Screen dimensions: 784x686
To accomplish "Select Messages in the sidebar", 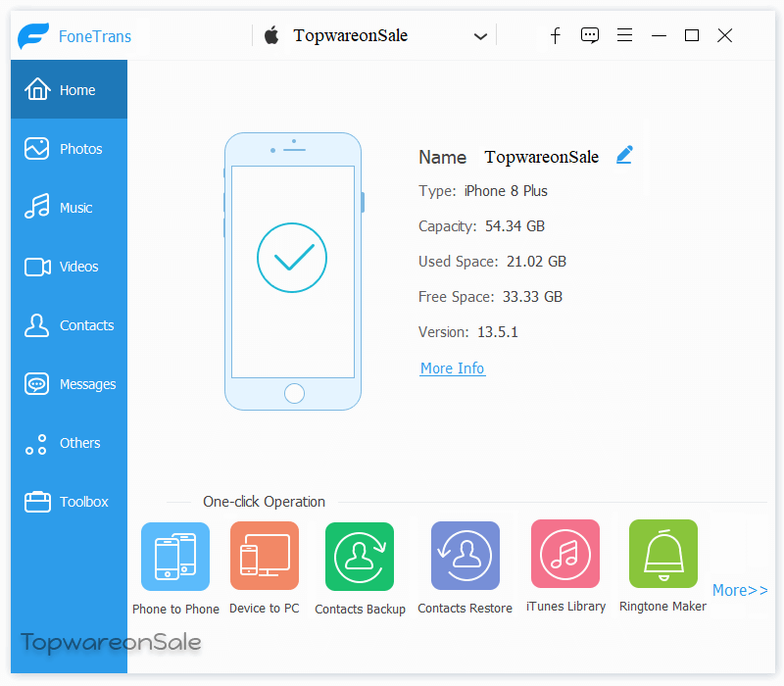I will (x=69, y=384).
